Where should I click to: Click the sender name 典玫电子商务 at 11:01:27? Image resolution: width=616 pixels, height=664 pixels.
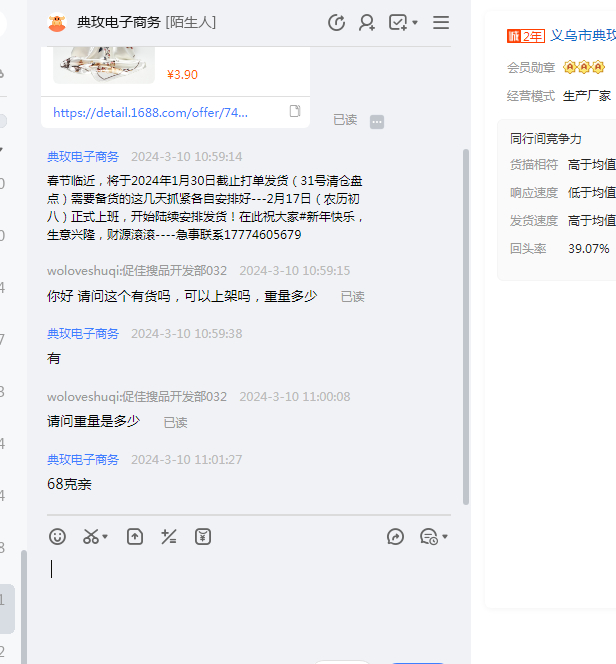83,459
